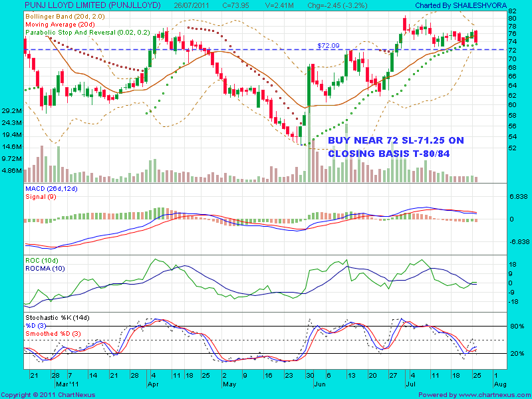Click the 80% stochastic level label
This screenshot has width=532, height=399.
tap(517, 327)
